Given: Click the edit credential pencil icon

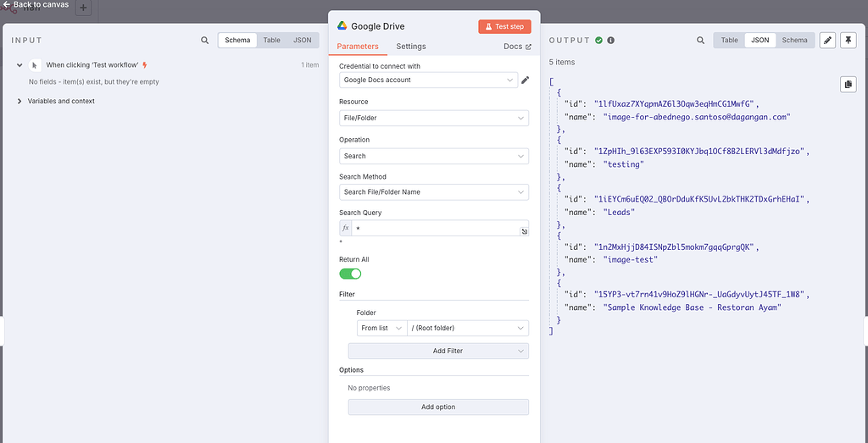Looking at the screenshot, I should [525, 80].
